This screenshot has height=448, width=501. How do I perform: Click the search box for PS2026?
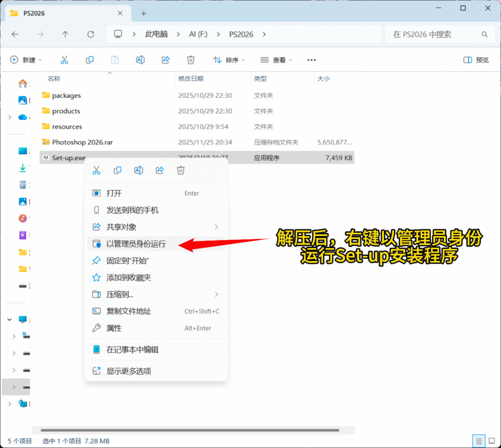435,34
